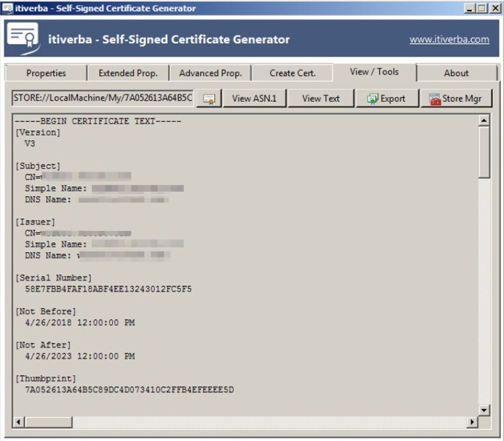Click the STORE:// certificate path field
The height and width of the screenshot is (441, 504).
click(103, 98)
